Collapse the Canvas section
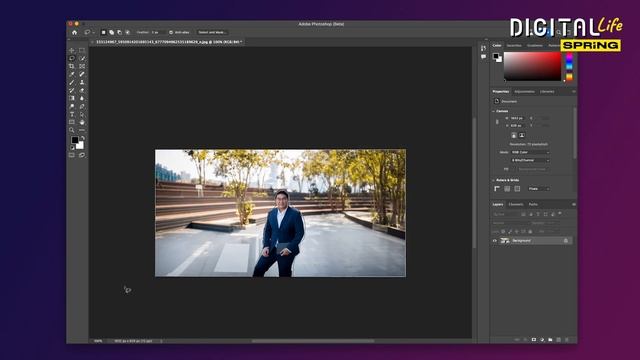The width and height of the screenshot is (640, 360). coord(493,111)
